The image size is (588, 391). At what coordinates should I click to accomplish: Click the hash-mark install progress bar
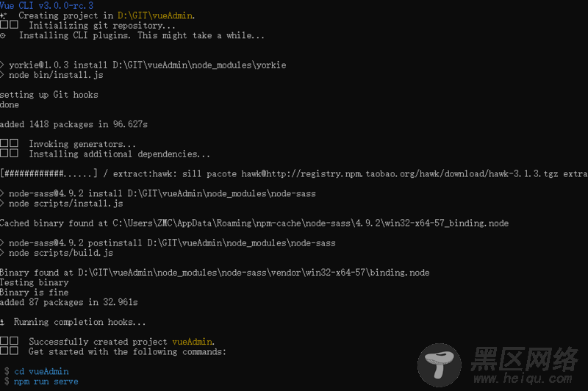click(49, 173)
